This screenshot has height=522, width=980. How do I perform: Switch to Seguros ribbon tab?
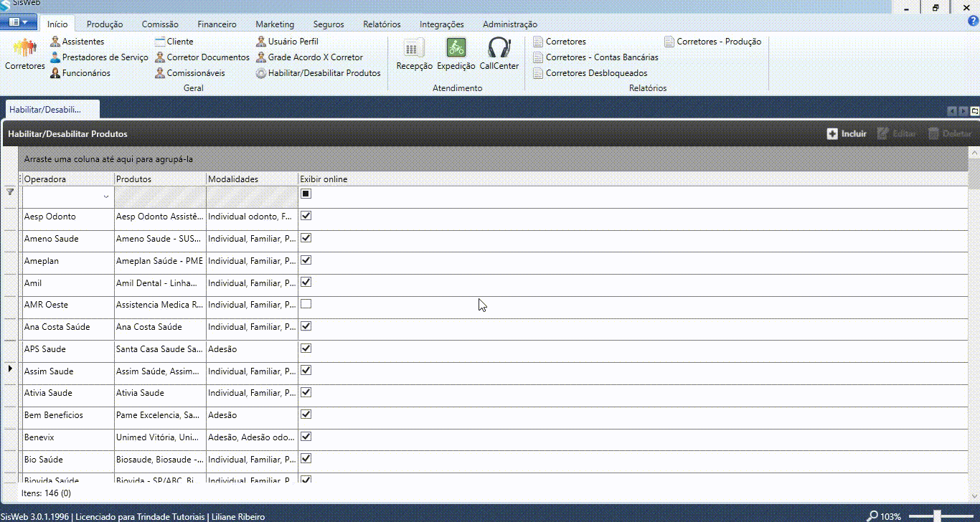point(329,24)
